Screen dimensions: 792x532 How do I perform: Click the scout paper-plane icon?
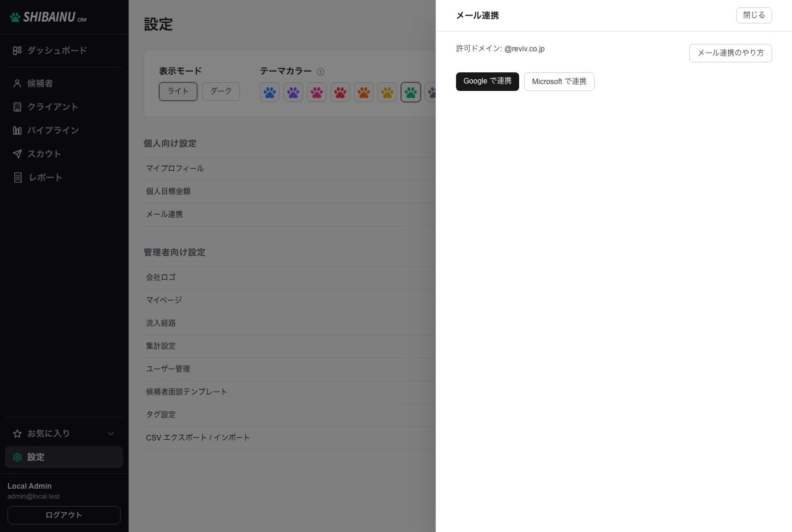[17, 154]
